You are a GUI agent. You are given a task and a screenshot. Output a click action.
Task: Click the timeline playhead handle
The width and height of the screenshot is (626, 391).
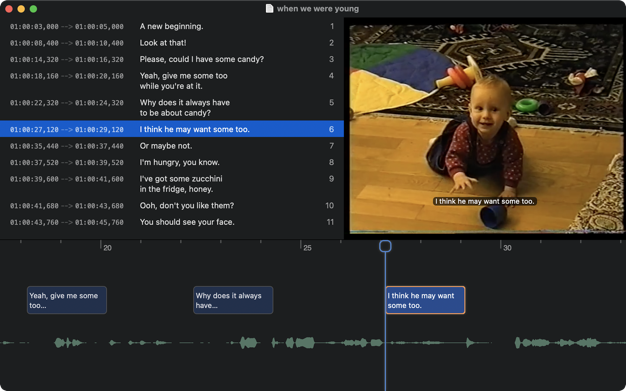pyautogui.click(x=385, y=246)
